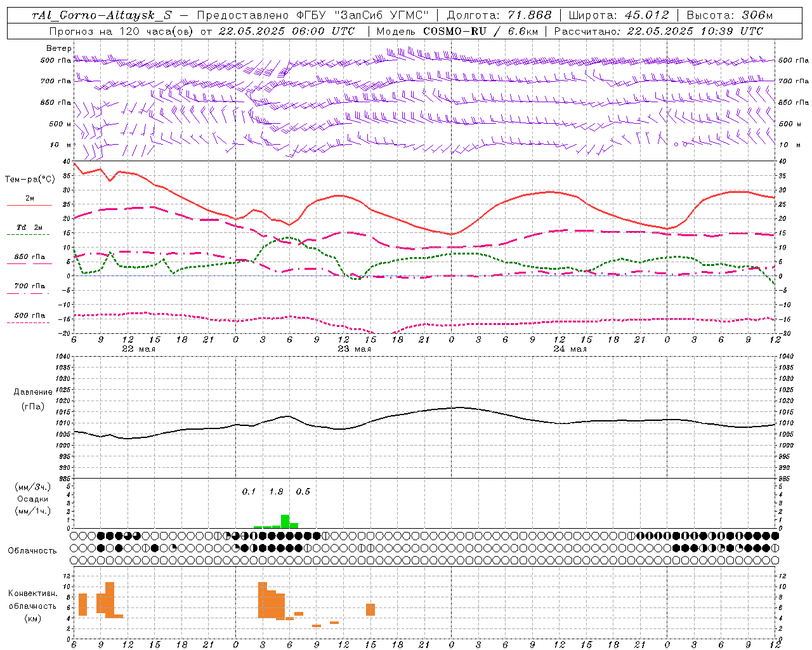The width and height of the screenshot is (812, 650).
Task: Click the "(мм/3ч.)" precipitation unit label
Action: click(x=33, y=487)
